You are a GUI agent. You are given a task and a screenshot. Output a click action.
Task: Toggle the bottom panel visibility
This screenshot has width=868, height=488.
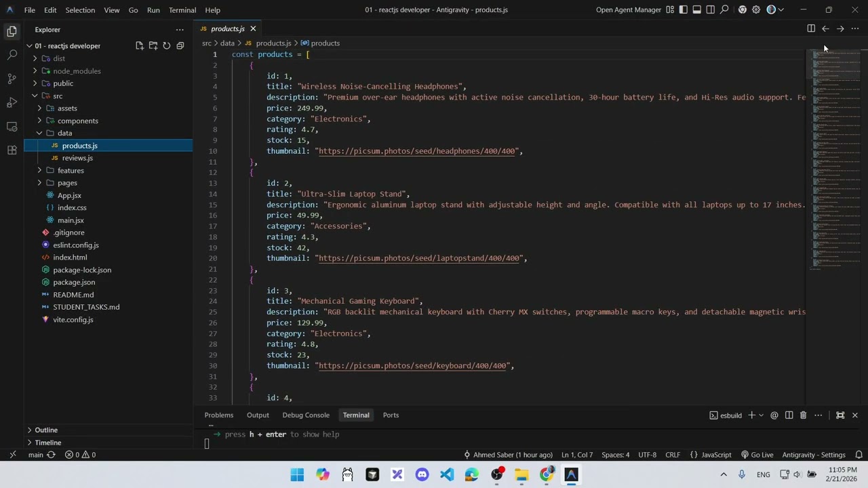click(697, 9)
